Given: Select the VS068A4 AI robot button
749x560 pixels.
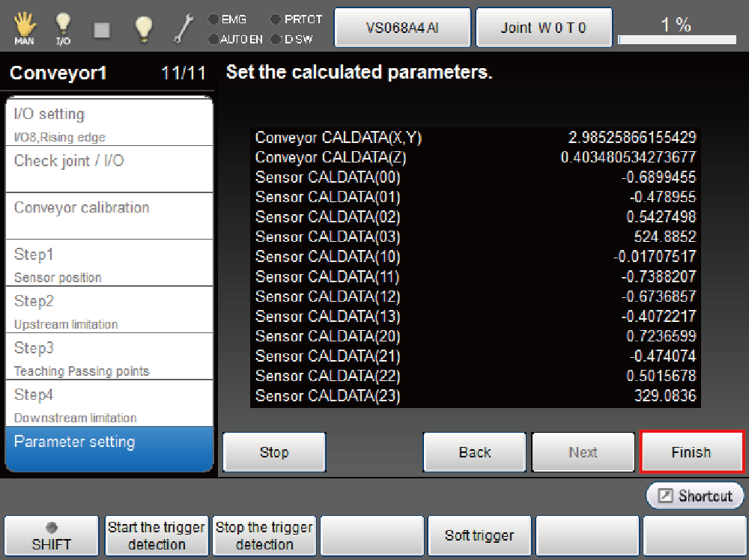Looking at the screenshot, I should pos(402,28).
